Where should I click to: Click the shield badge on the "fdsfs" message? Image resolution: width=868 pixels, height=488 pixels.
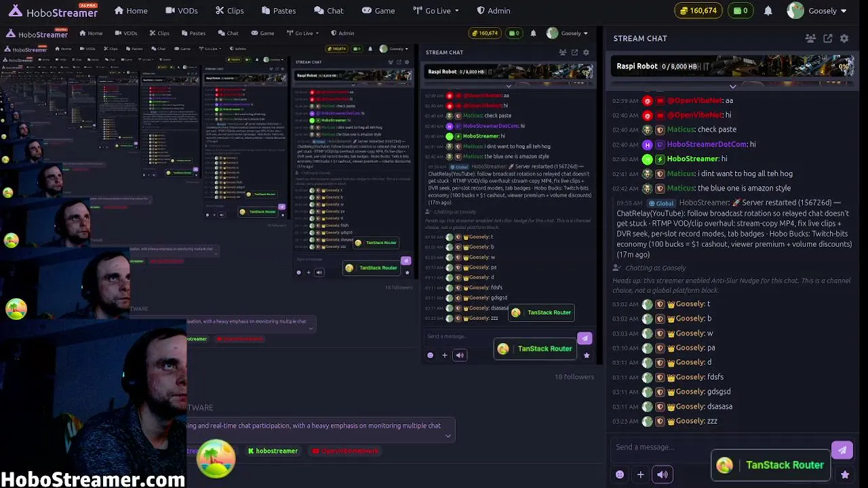coord(660,378)
